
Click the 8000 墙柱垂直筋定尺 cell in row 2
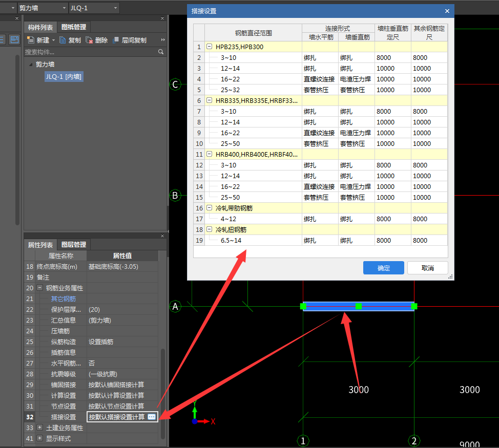click(393, 57)
